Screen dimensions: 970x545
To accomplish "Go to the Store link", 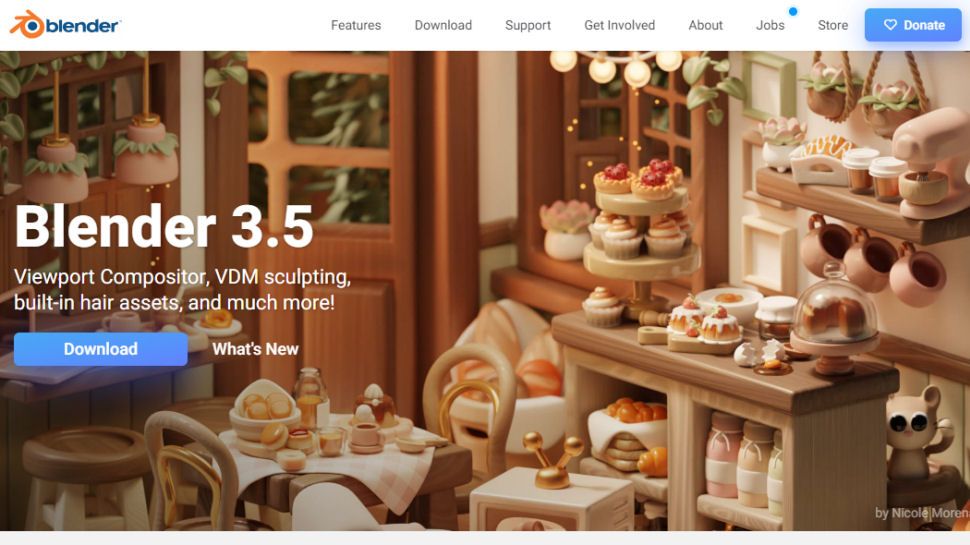I will 833,25.
